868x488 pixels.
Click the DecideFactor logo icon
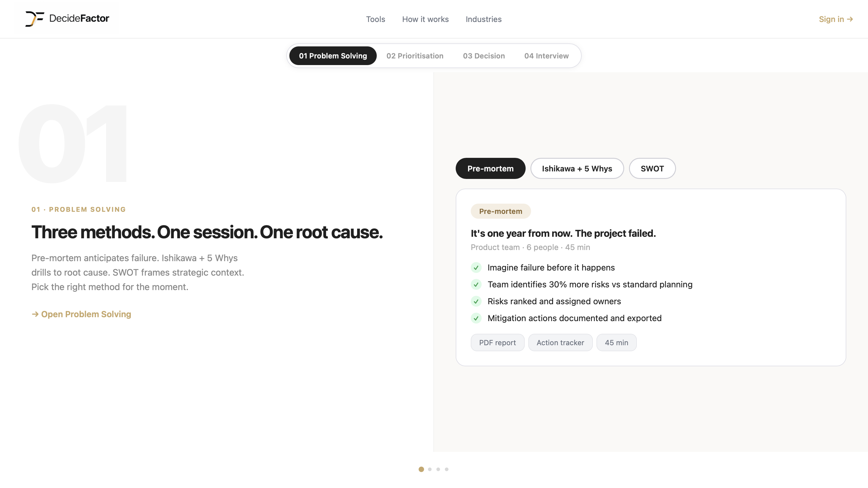pyautogui.click(x=35, y=18)
